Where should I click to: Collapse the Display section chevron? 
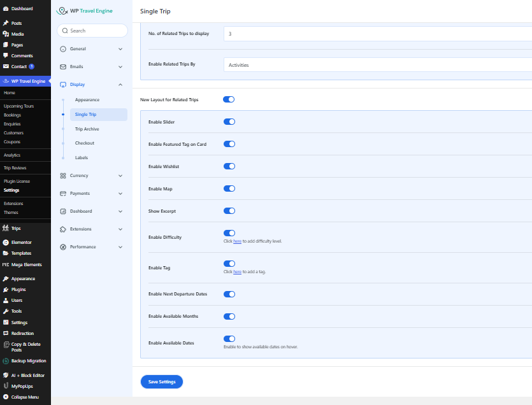tap(120, 85)
